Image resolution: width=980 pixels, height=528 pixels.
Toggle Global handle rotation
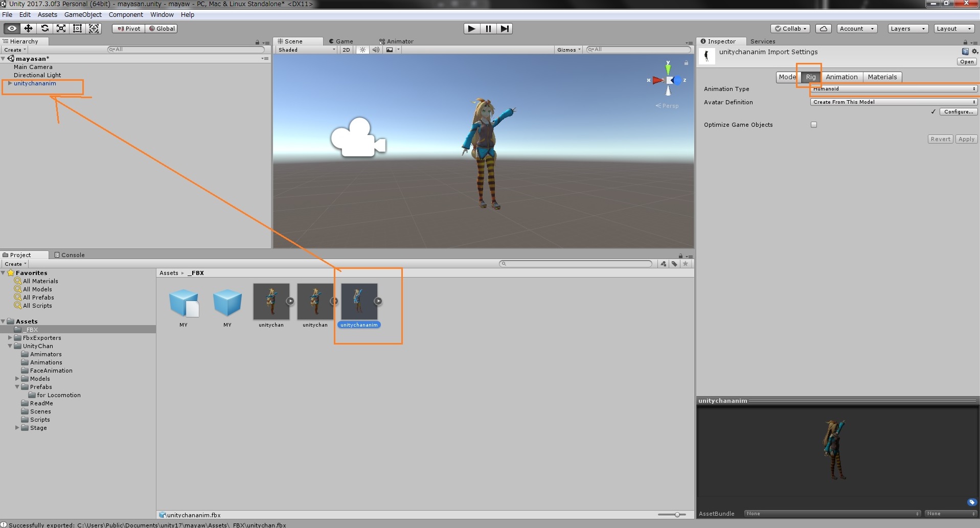pyautogui.click(x=162, y=29)
